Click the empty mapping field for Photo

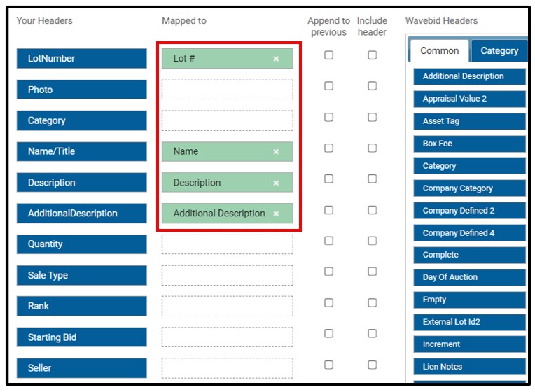click(228, 90)
